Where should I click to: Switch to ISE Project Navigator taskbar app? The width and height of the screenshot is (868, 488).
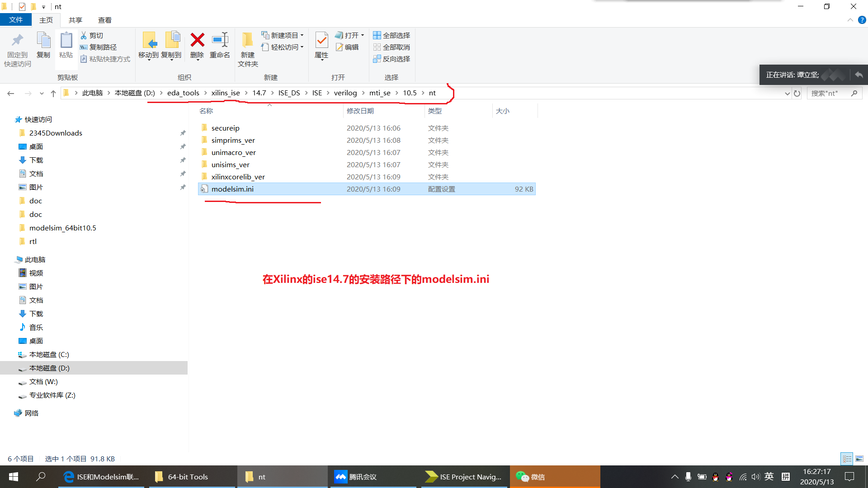coord(464,477)
